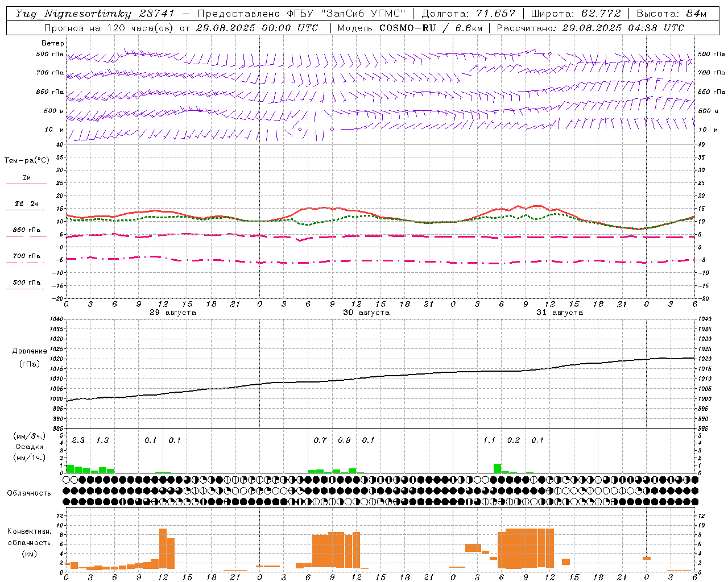Click the station title Yug_Nignesortimky_23741
728x582 pixels.
coord(94,14)
